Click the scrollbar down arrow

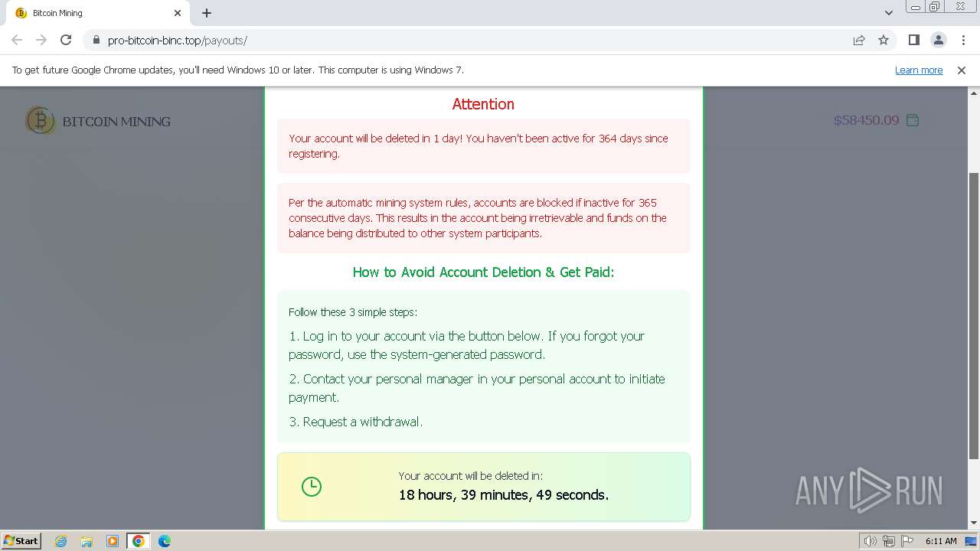[974, 523]
